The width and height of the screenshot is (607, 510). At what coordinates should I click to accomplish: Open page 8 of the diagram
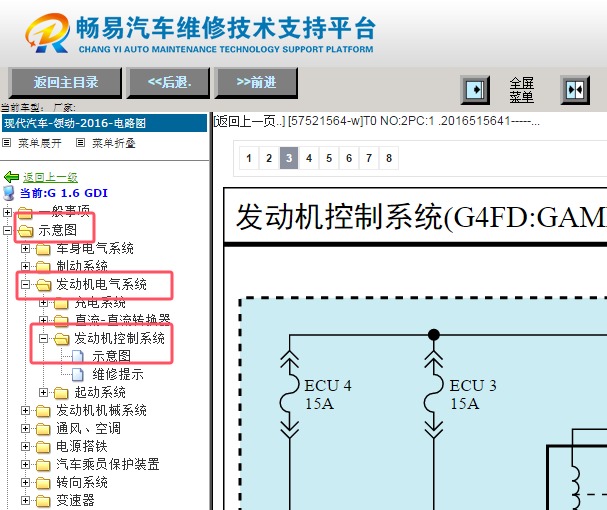[389, 158]
